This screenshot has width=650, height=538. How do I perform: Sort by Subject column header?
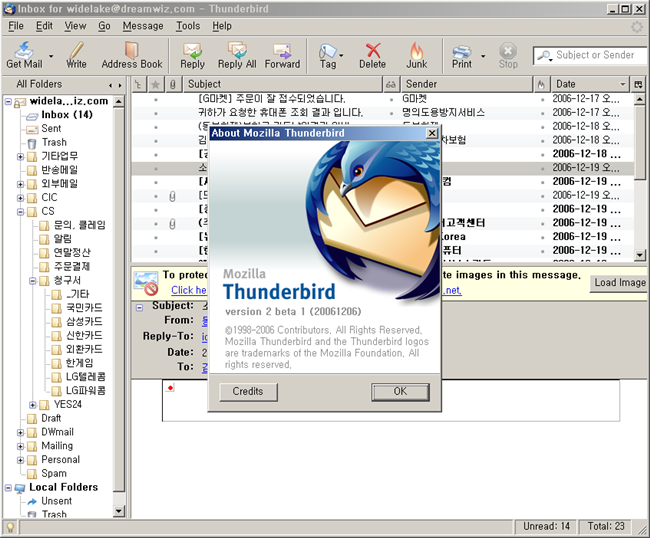pyautogui.click(x=283, y=84)
